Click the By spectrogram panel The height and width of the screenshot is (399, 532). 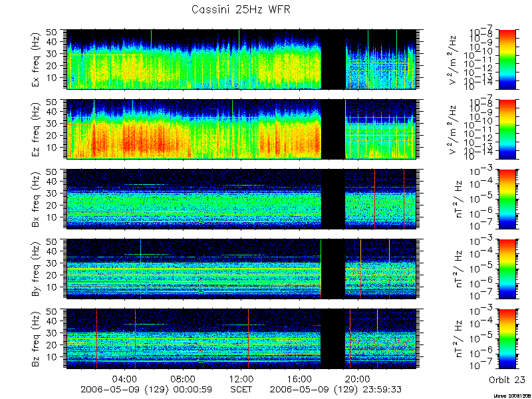[241, 269]
